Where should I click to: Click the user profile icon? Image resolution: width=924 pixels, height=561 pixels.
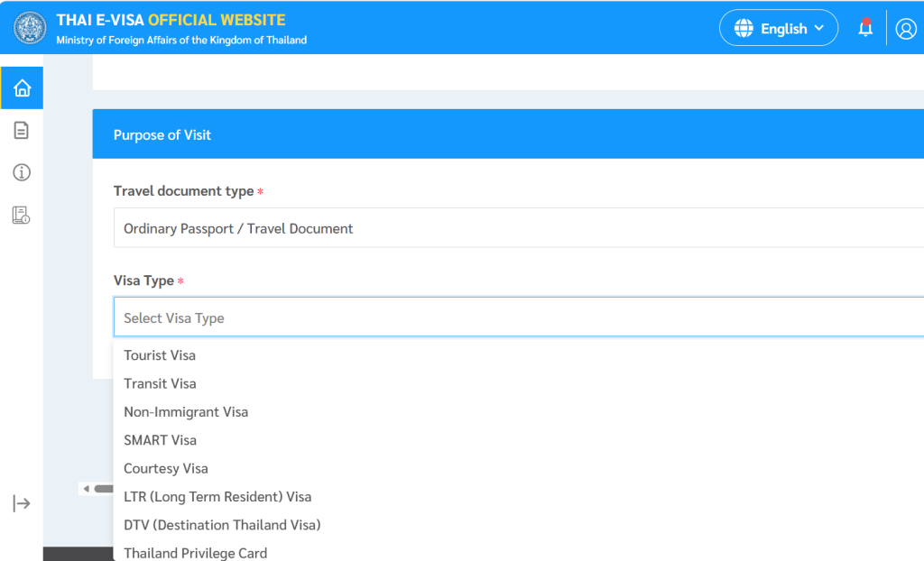point(905,29)
